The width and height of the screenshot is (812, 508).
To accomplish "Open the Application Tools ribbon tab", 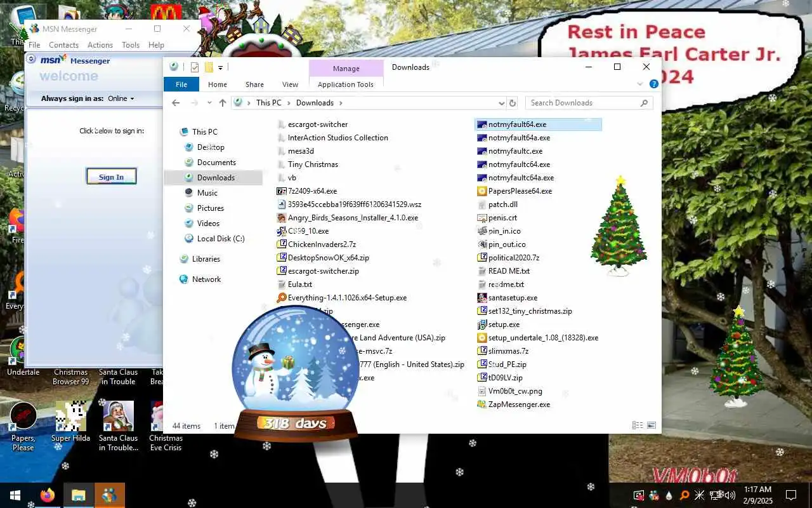I will [x=346, y=84].
